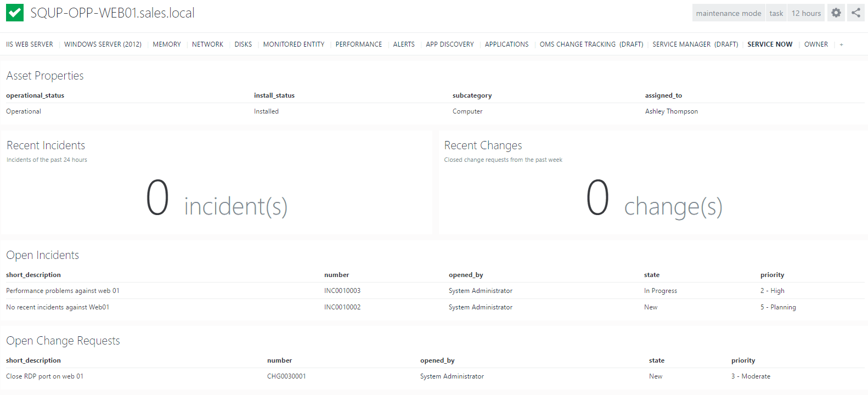This screenshot has width=868, height=395.
Task: Open the Alerts tab
Action: pyautogui.click(x=404, y=44)
